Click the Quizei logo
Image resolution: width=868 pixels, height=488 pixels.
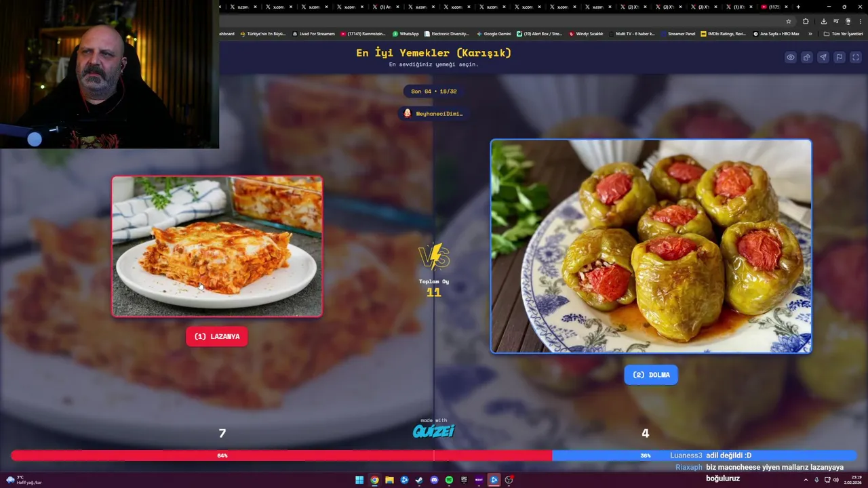point(434,431)
